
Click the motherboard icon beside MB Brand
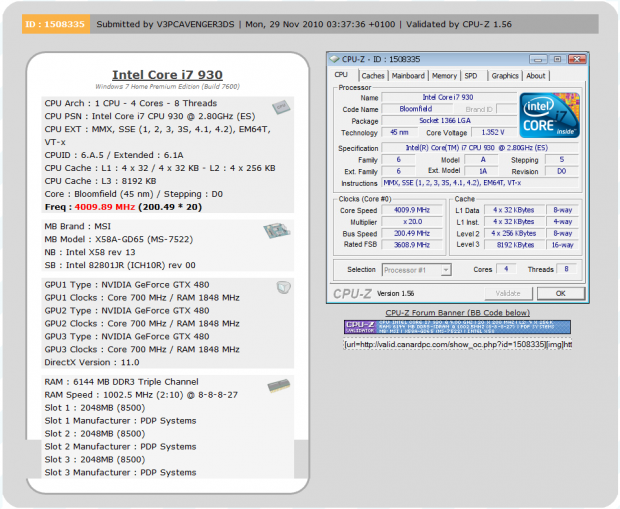277,231
